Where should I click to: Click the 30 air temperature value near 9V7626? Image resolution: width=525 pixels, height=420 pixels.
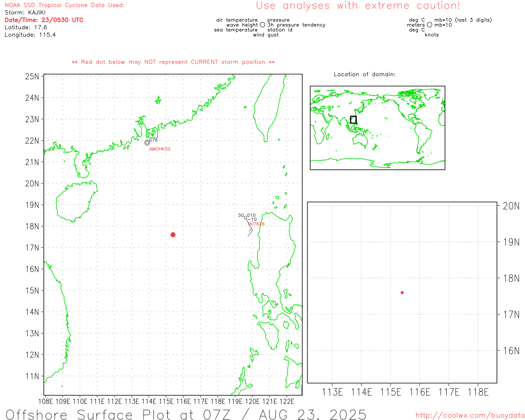click(241, 215)
